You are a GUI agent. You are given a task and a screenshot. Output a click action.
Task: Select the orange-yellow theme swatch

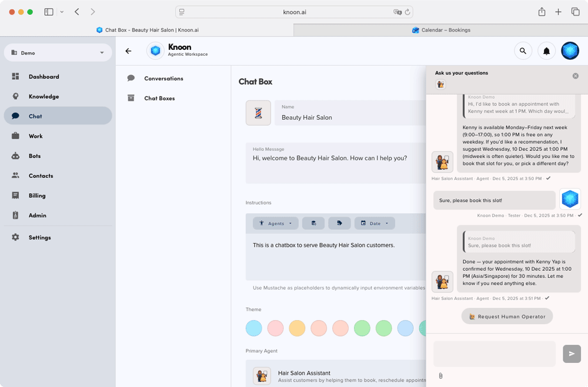pyautogui.click(x=297, y=328)
